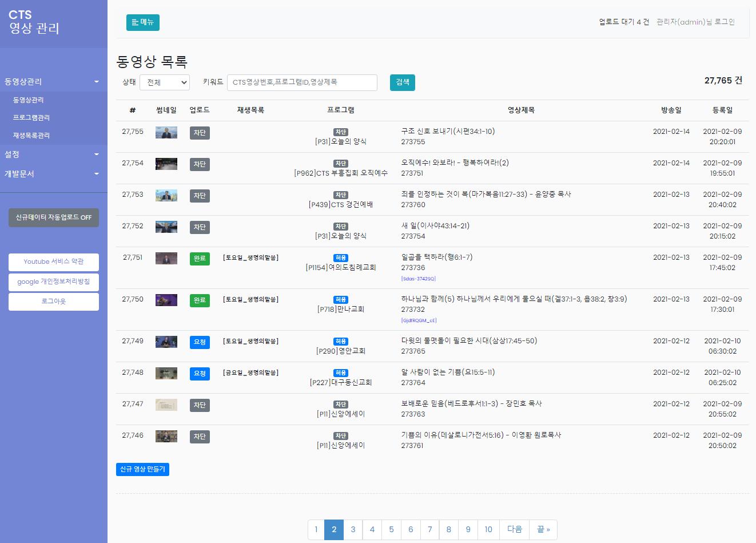Click program [P1154]여의도침례교회
This screenshot has width=756, height=543.
pos(341,267)
